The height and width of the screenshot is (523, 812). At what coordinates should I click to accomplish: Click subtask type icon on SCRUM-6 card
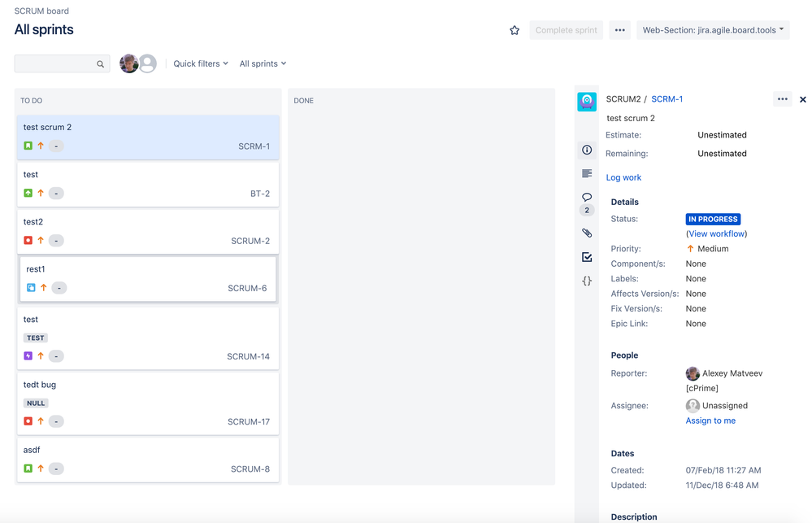point(31,287)
